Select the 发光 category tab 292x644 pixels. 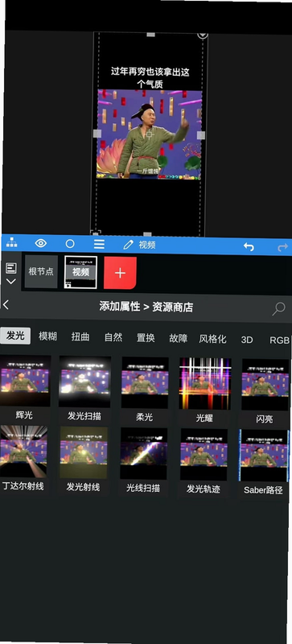tap(15, 336)
